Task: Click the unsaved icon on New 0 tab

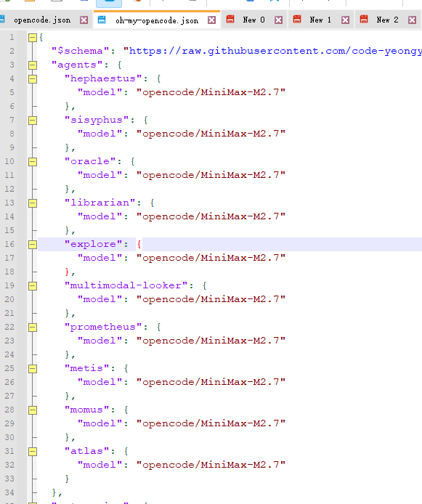Action: click(x=230, y=20)
